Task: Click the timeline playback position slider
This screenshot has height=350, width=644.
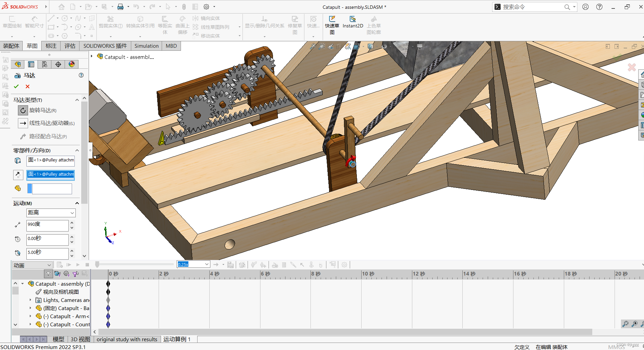Action: tap(97, 264)
